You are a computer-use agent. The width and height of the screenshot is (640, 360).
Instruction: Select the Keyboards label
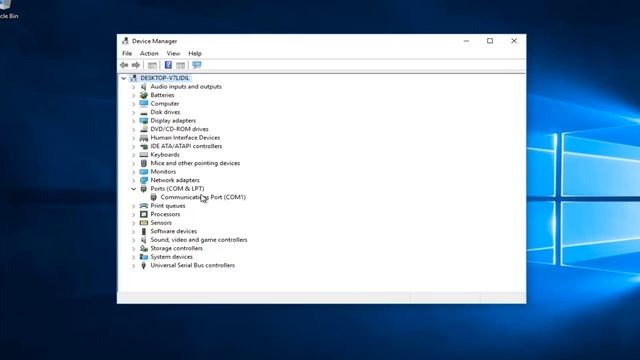click(165, 155)
